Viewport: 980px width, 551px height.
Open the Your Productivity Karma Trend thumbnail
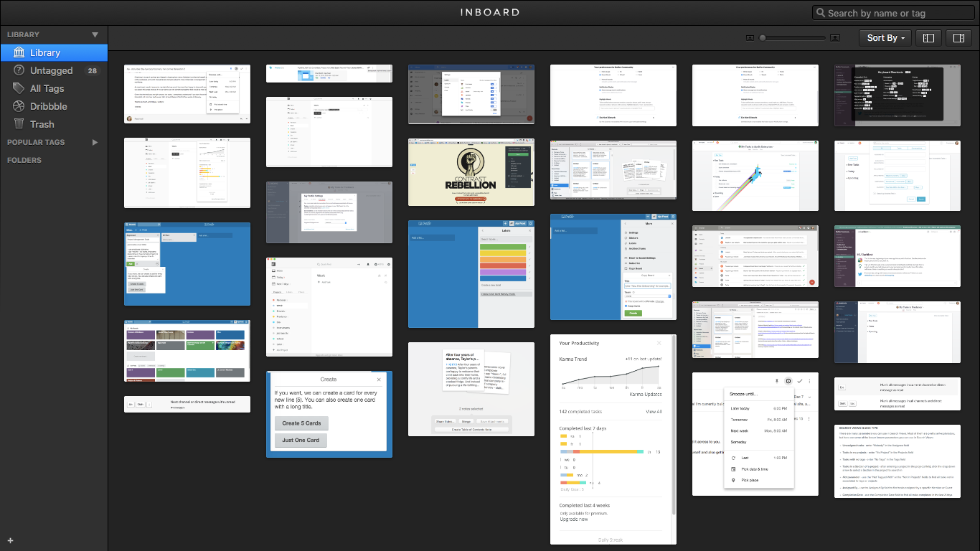[613, 439]
